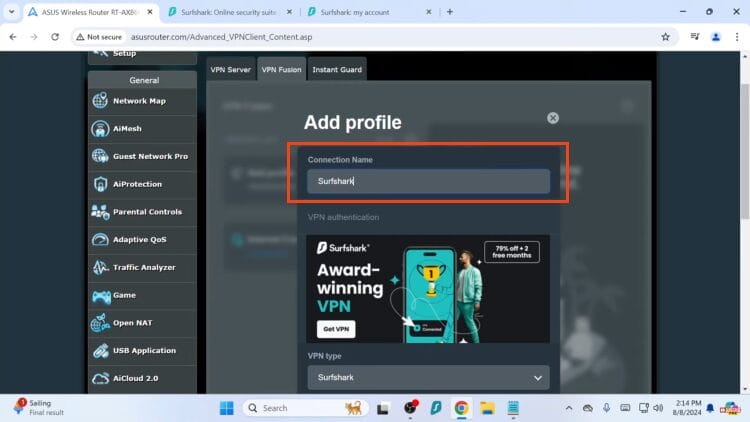Click Not secure site info badge
The width and height of the screenshot is (750, 422).
pyautogui.click(x=99, y=37)
